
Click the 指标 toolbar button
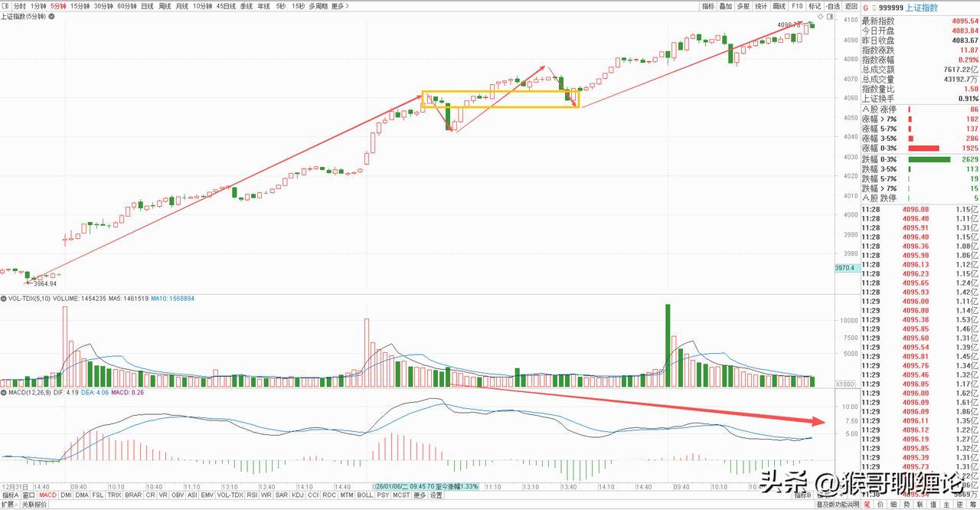(708, 6)
